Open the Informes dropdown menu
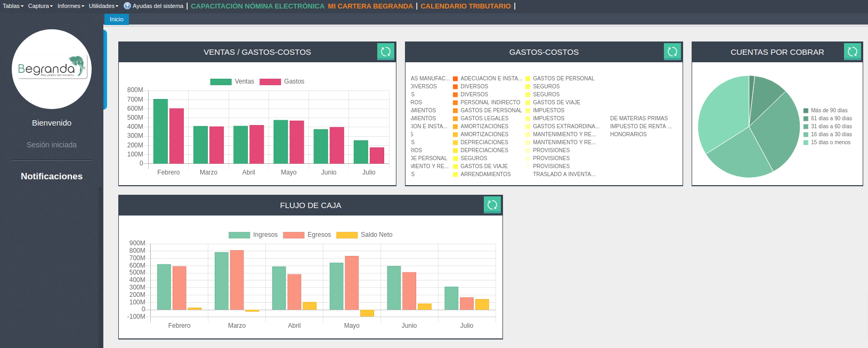 coord(70,6)
